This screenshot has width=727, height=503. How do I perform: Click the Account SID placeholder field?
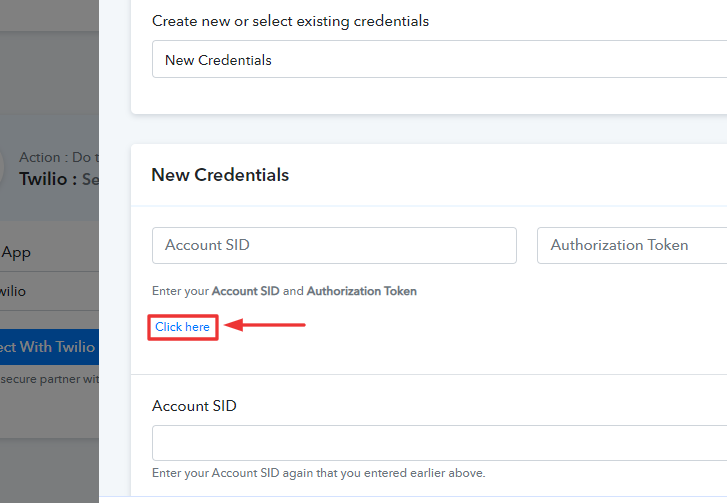click(334, 245)
